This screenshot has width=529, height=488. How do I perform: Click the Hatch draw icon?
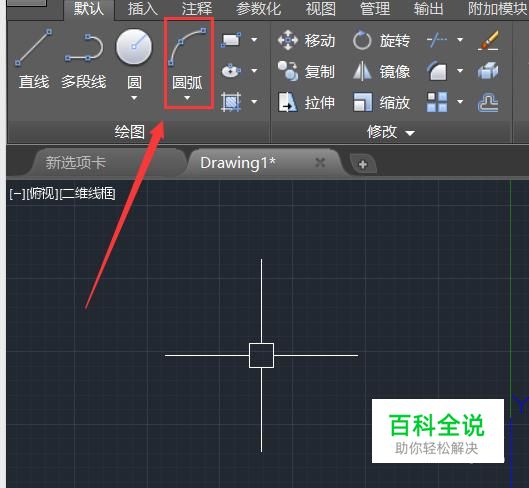tap(231, 102)
